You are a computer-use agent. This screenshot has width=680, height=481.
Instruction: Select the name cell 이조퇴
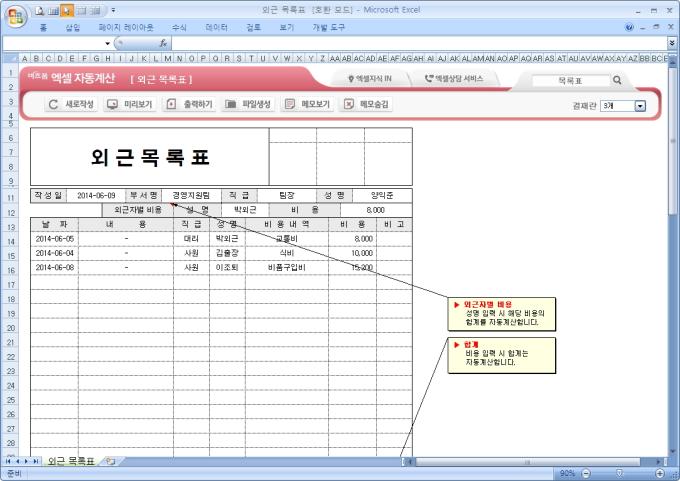tap(227, 268)
